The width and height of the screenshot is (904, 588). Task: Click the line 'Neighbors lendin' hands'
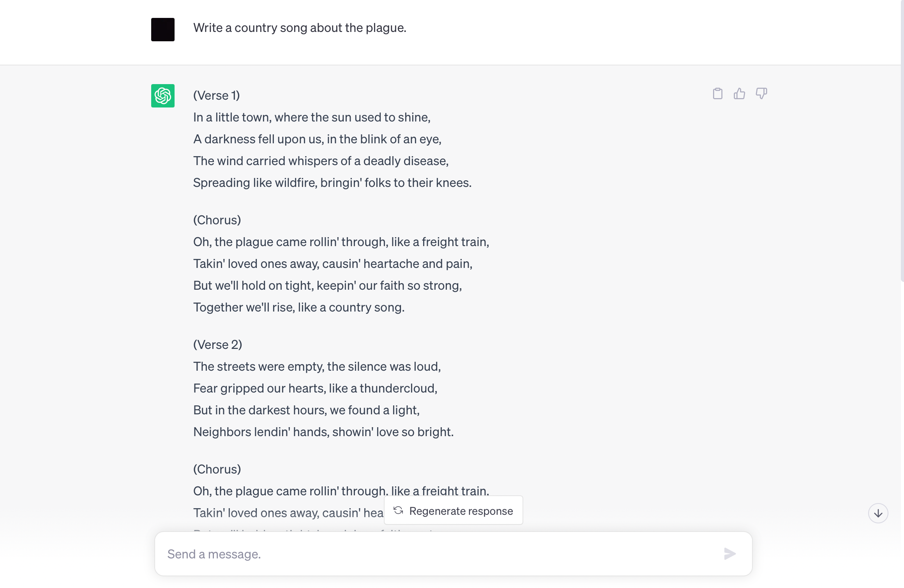(x=323, y=432)
